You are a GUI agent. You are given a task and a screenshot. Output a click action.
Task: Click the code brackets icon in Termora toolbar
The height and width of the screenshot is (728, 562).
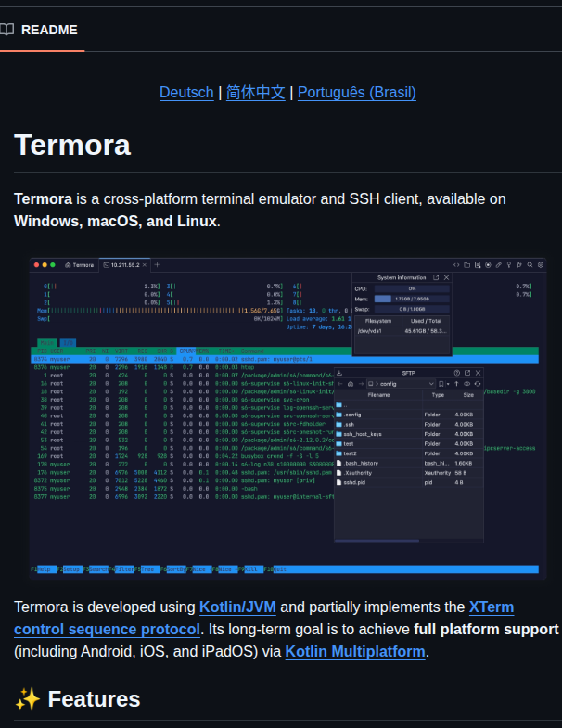coord(456,265)
